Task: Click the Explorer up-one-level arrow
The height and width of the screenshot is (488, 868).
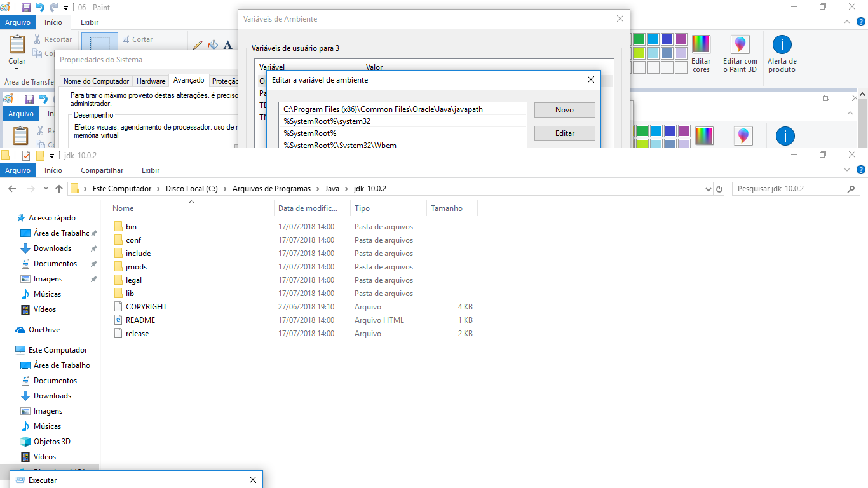Action: (x=59, y=189)
